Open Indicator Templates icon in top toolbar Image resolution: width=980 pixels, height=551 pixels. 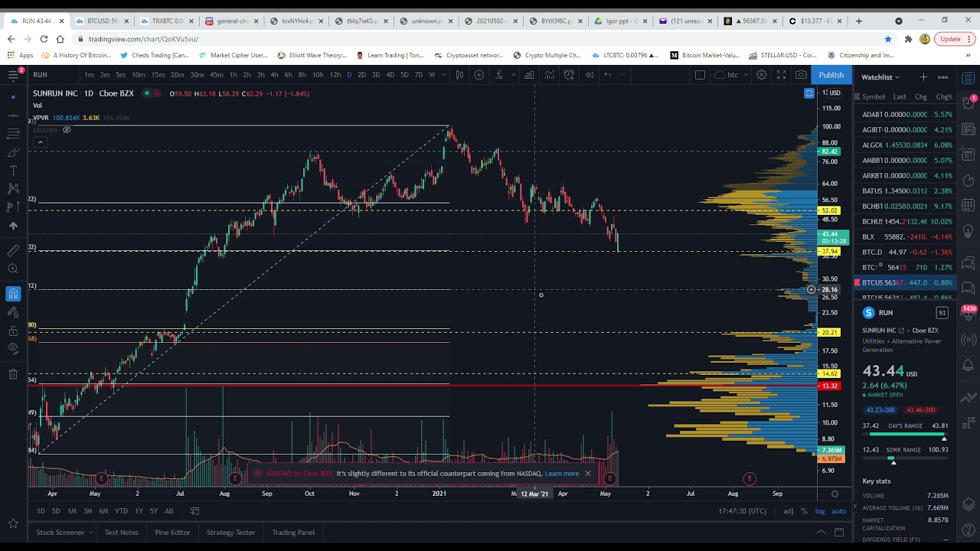tap(549, 75)
